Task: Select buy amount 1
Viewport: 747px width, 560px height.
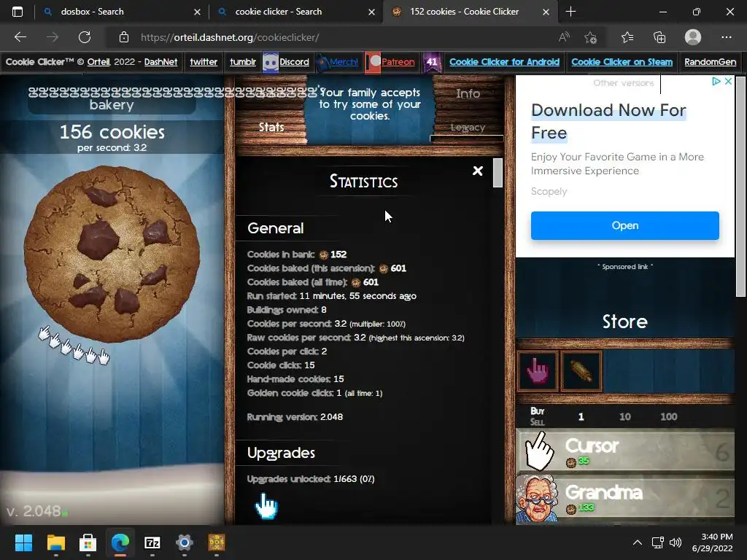Action: click(581, 416)
